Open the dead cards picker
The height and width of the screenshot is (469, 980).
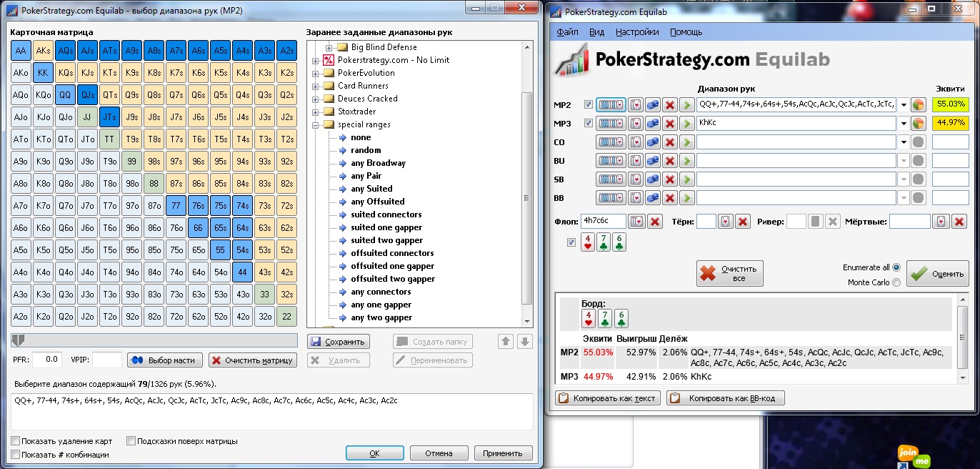coord(941,222)
